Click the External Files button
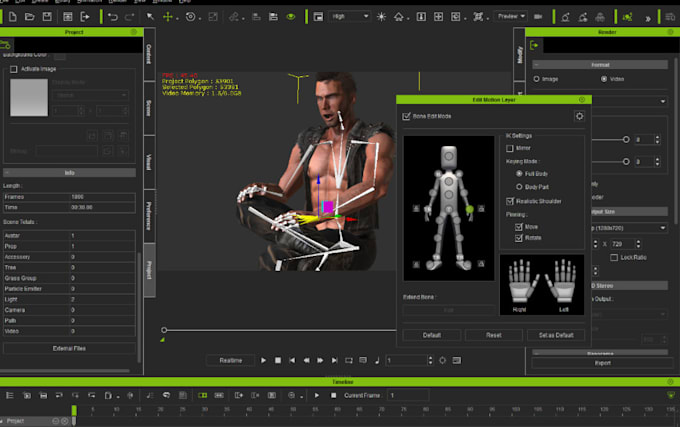680x427 pixels. [x=69, y=349]
